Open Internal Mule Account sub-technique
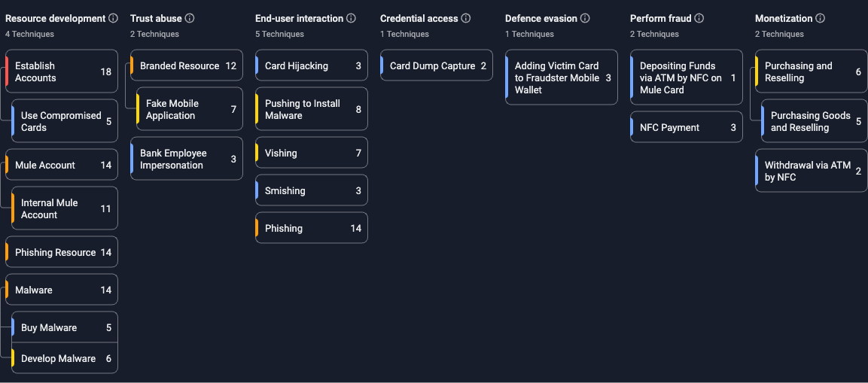 click(65, 208)
